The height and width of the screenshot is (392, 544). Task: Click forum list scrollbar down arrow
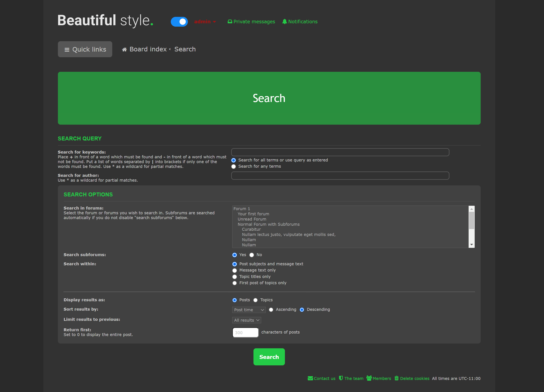click(472, 245)
